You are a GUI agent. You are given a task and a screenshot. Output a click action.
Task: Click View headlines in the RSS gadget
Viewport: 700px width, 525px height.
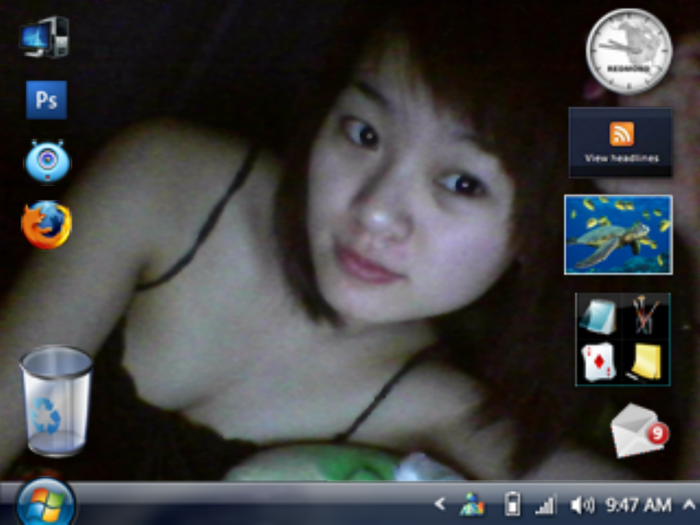pyautogui.click(x=621, y=158)
